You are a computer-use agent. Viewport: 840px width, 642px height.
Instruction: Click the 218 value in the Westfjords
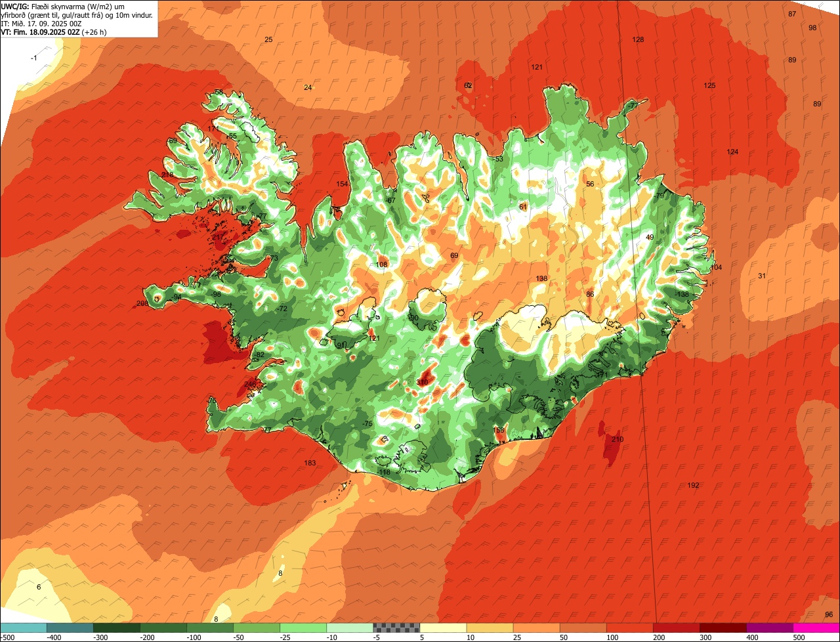pos(167,175)
